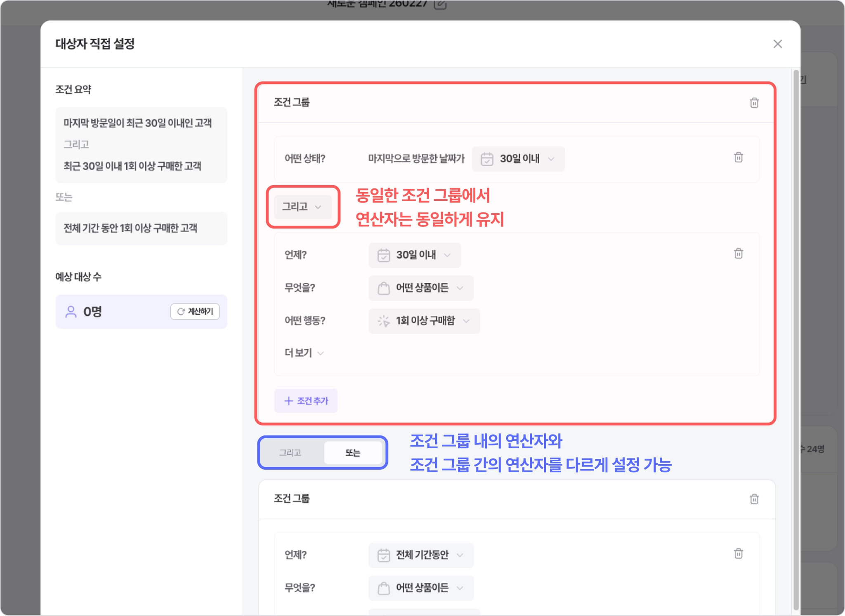Delete the first 조건 그룹 with its trash icon
The height and width of the screenshot is (616, 845).
tap(754, 103)
